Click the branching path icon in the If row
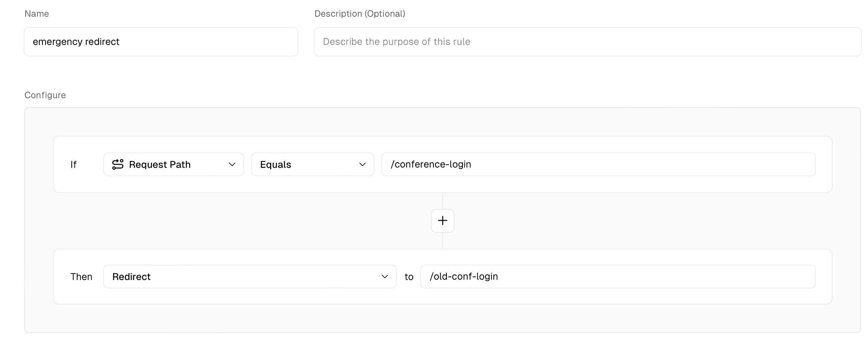The image size is (868, 342). 118,164
